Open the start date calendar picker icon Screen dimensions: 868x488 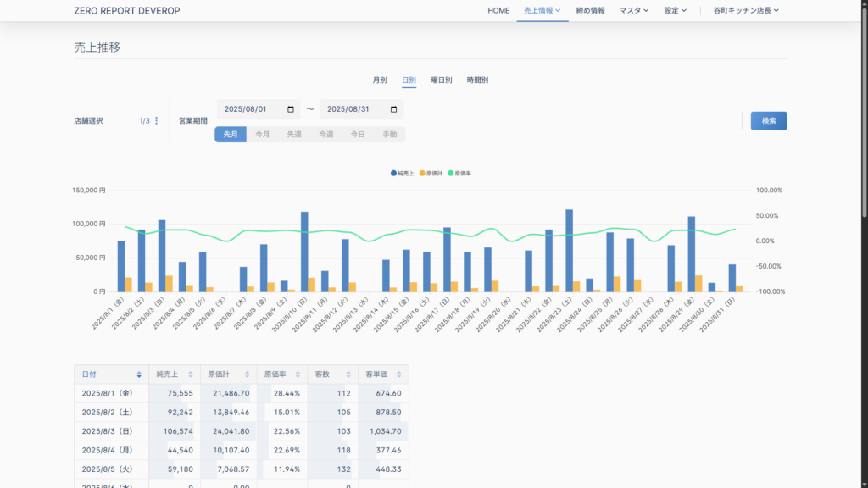291,109
